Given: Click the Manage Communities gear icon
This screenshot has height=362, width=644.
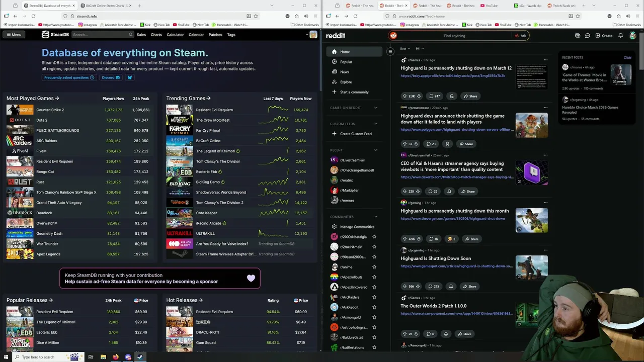Looking at the screenshot, I should point(334,227).
